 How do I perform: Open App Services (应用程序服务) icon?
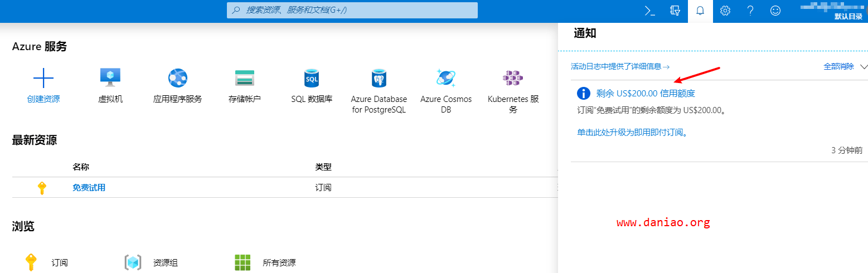[177, 79]
